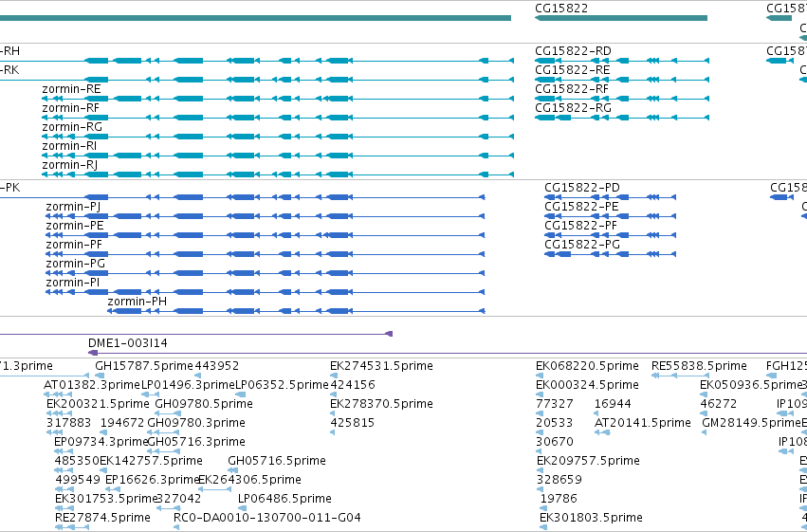Screen dimensions: 807x532
Task: Click the EK209757.5prime EST label
Action: (x=588, y=462)
